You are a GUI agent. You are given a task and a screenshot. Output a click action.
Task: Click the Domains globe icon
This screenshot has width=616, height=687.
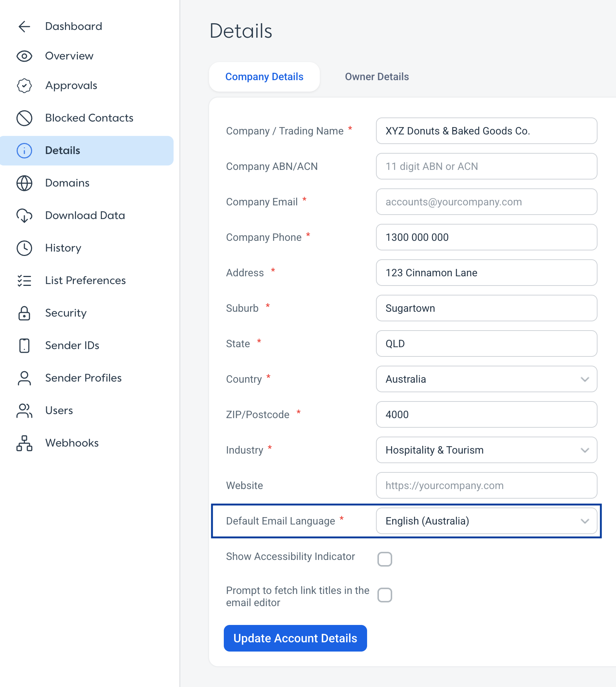[x=24, y=183]
